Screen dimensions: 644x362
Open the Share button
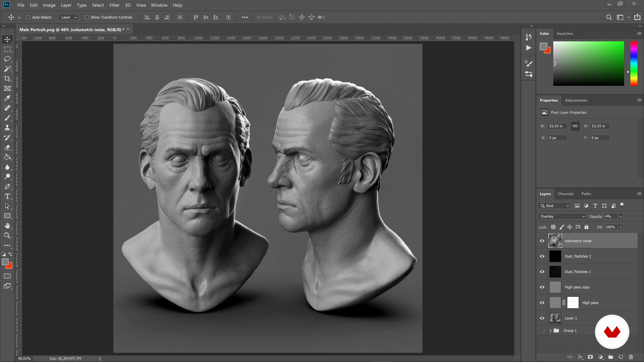pyautogui.click(x=637, y=17)
